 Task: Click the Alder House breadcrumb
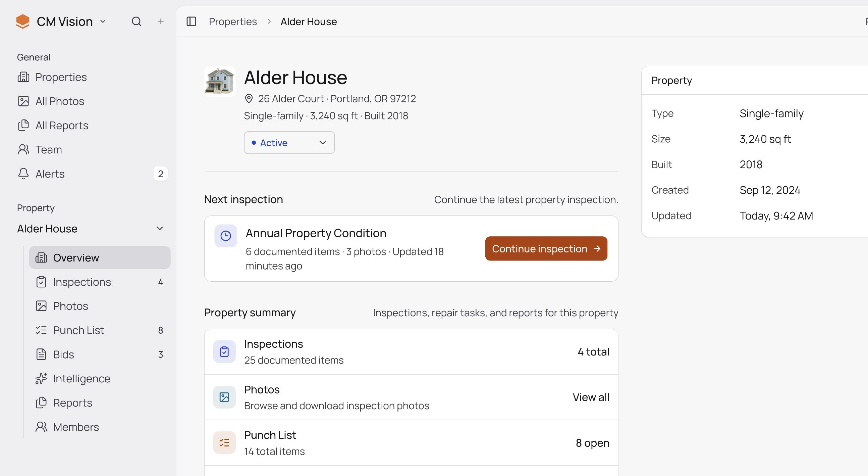[x=309, y=21]
